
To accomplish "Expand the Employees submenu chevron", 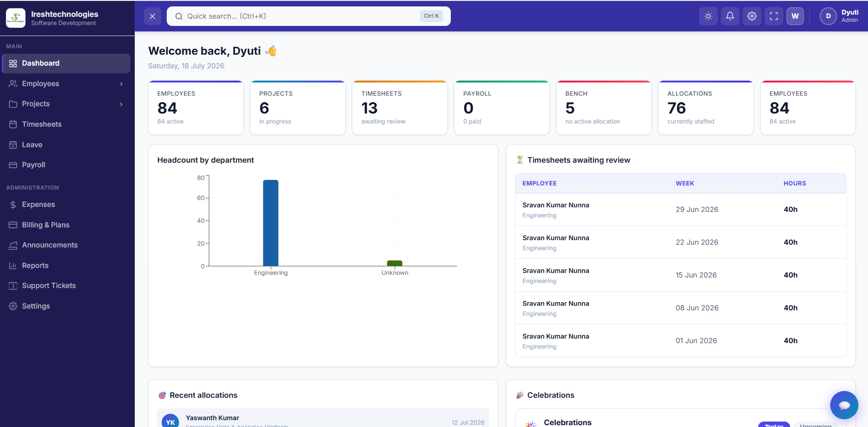I will [x=121, y=84].
